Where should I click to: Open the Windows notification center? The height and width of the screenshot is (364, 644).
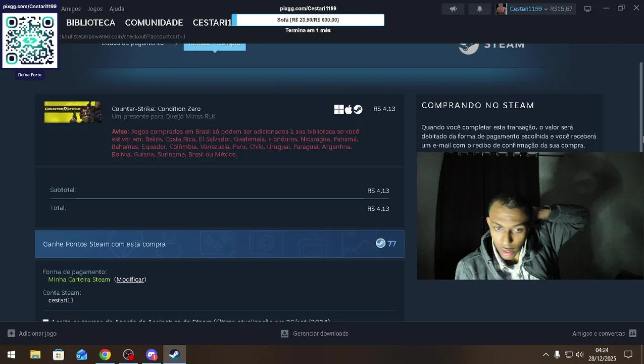tap(628, 354)
